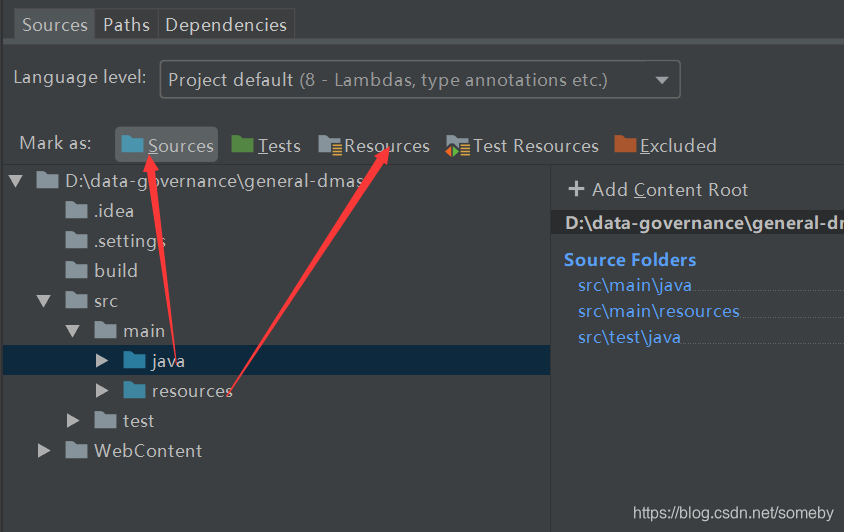Select src\main\java in Source Folders

[635, 285]
